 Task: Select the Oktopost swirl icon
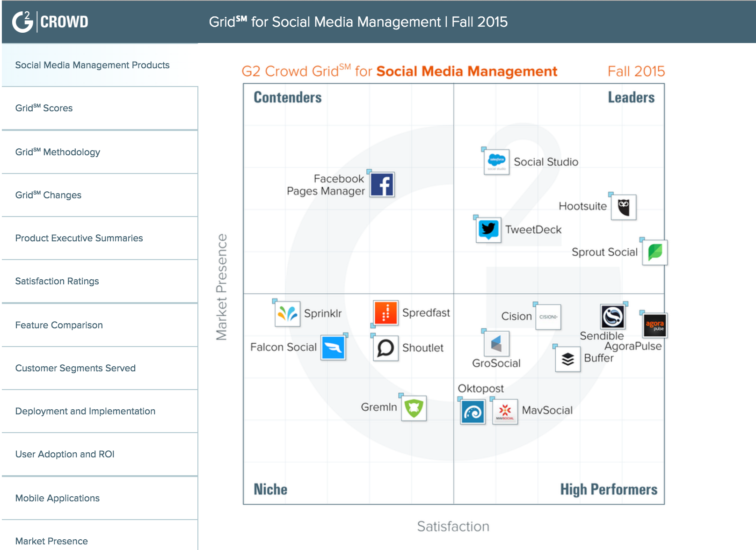point(473,412)
